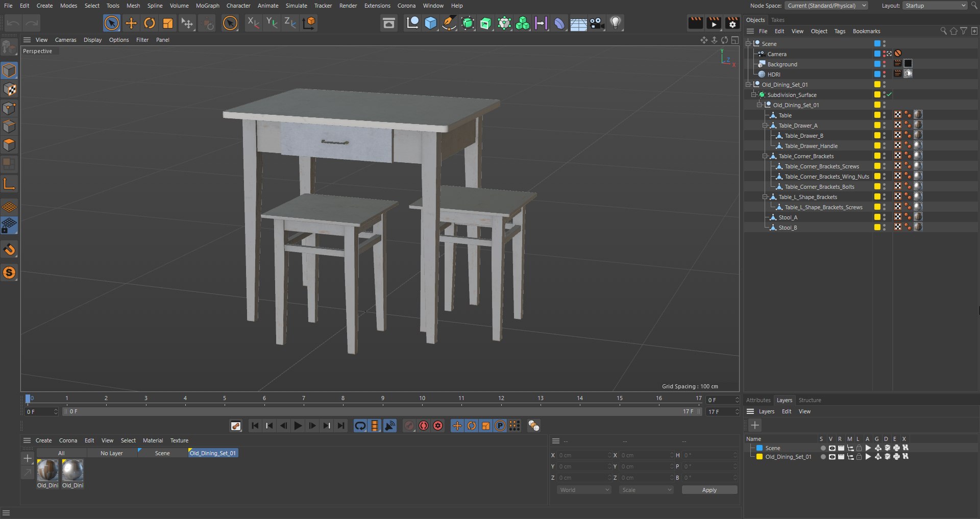The width and height of the screenshot is (980, 519).
Task: Collapse the Table_Corner_Brackets tree node
Action: (765, 156)
